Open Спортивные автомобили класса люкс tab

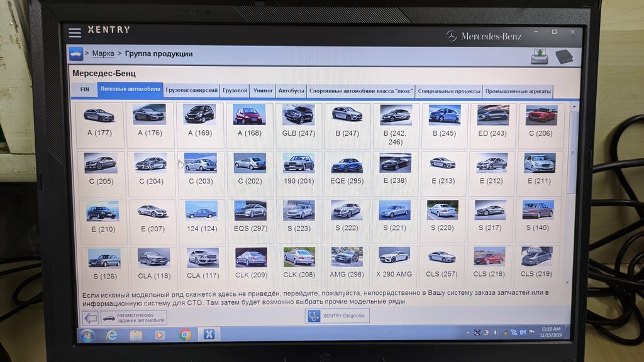360,91
